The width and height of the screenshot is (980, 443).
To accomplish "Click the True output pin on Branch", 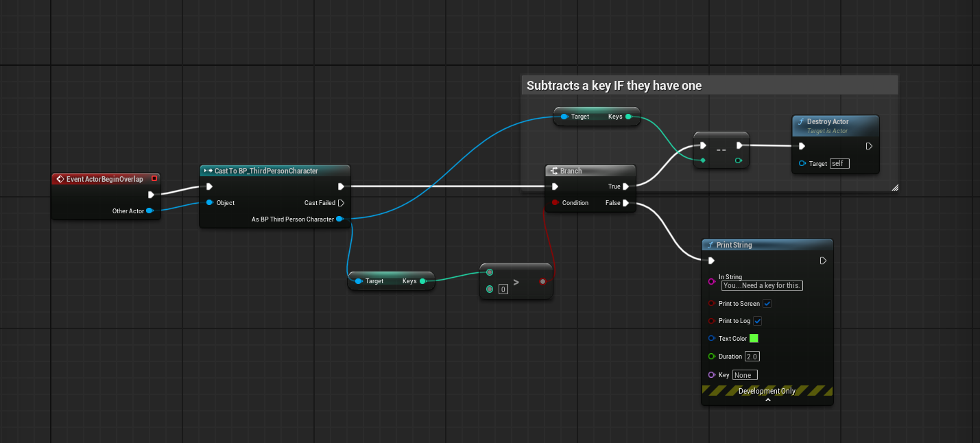I will (x=626, y=186).
